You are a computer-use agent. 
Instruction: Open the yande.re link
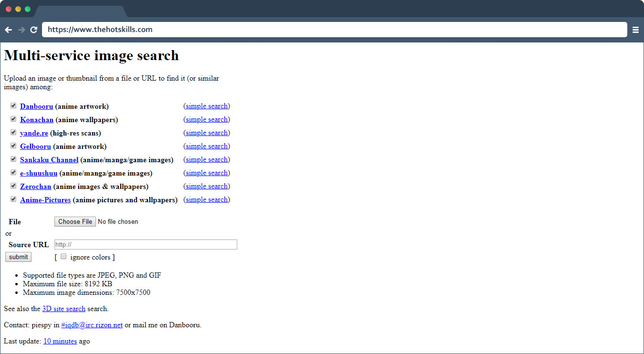point(34,133)
